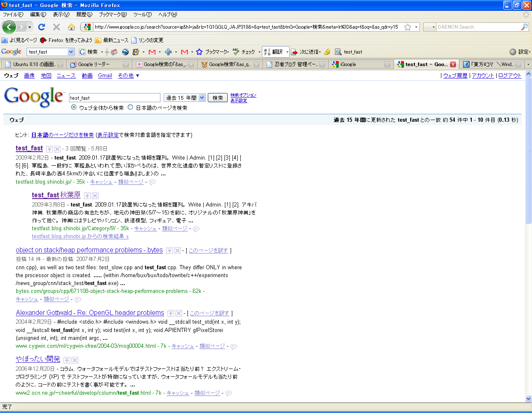Open the '過去 15 年間' time range dropdown
This screenshot has width=532, height=413.
click(185, 98)
